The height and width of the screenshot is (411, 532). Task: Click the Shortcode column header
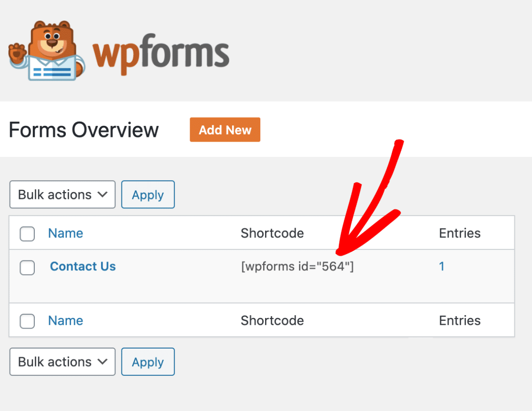[272, 233]
